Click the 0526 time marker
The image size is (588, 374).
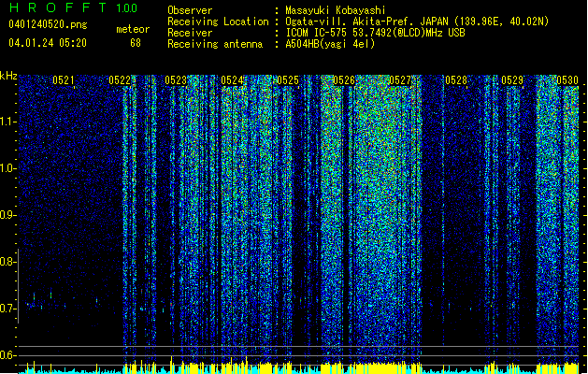[x=344, y=80]
